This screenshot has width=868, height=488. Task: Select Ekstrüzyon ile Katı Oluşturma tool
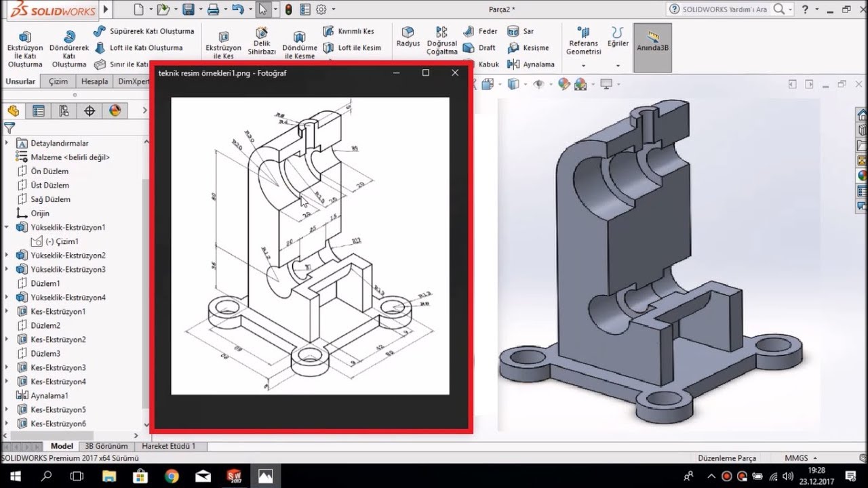coord(25,49)
